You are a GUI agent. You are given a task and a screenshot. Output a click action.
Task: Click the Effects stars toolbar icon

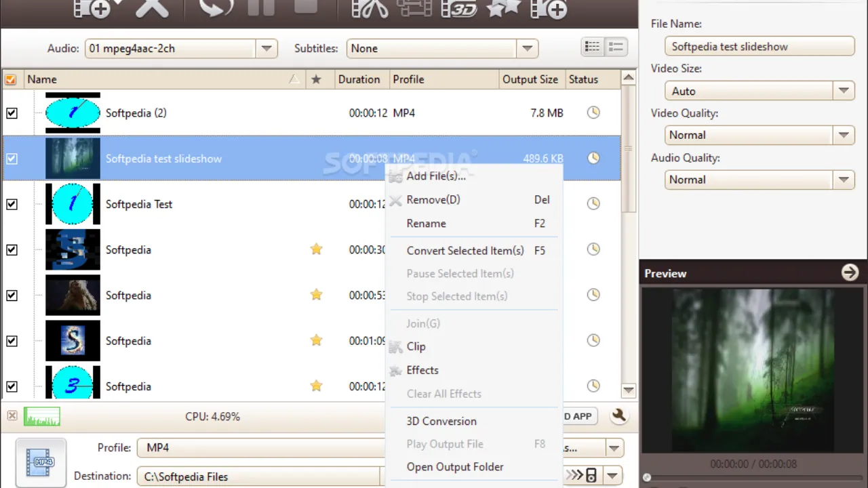pos(504,7)
